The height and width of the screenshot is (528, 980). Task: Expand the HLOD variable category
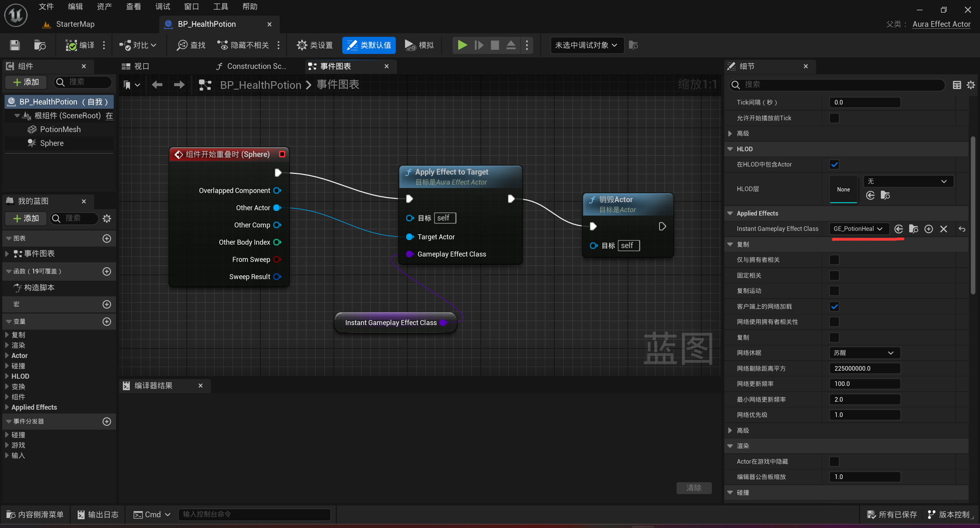pyautogui.click(x=7, y=376)
